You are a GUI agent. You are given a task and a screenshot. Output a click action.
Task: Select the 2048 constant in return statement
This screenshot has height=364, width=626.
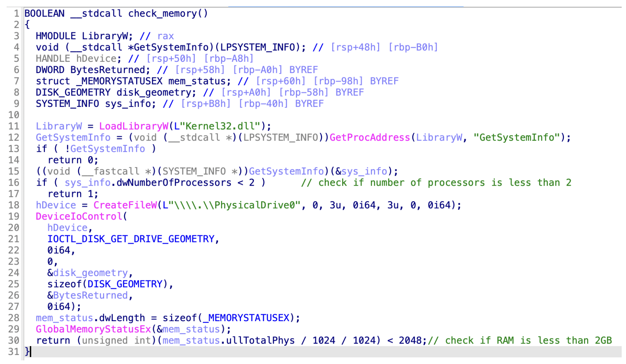410,341
